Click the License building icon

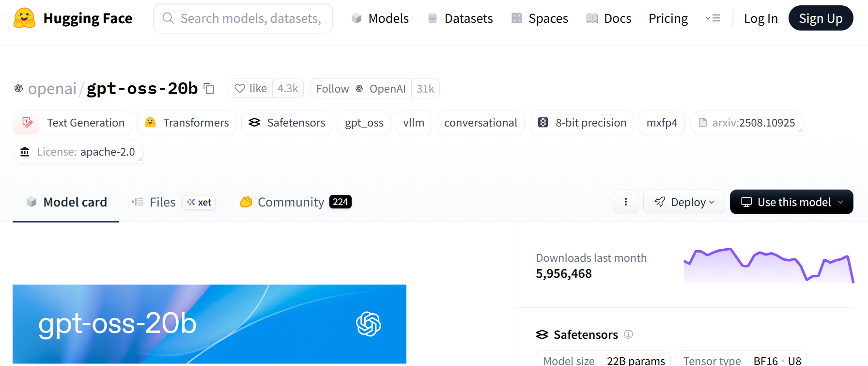(x=25, y=152)
